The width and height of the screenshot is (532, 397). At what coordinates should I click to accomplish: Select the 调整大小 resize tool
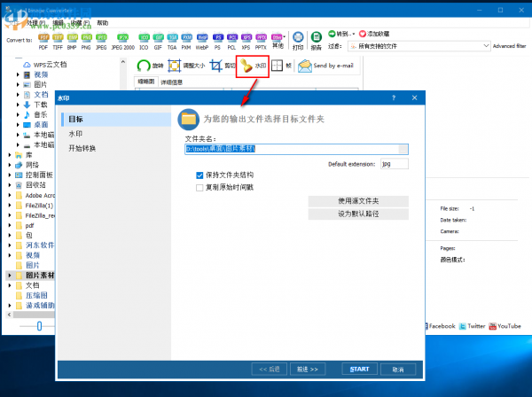tap(186, 66)
